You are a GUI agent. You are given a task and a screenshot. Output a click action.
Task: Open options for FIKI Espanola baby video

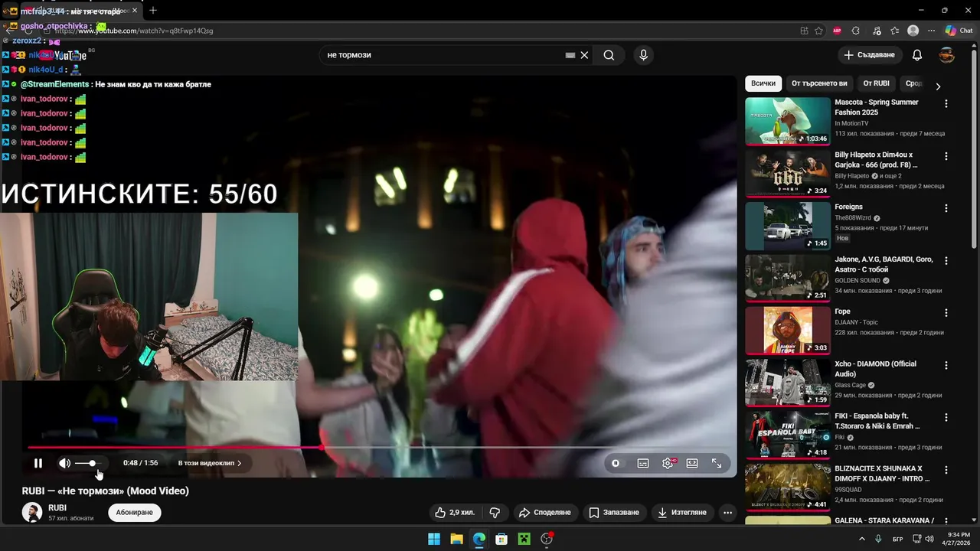coord(946,418)
